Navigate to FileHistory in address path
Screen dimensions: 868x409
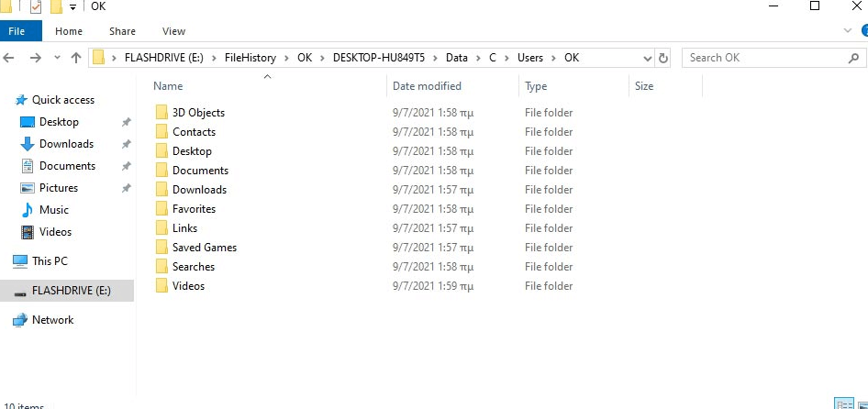pyautogui.click(x=250, y=58)
